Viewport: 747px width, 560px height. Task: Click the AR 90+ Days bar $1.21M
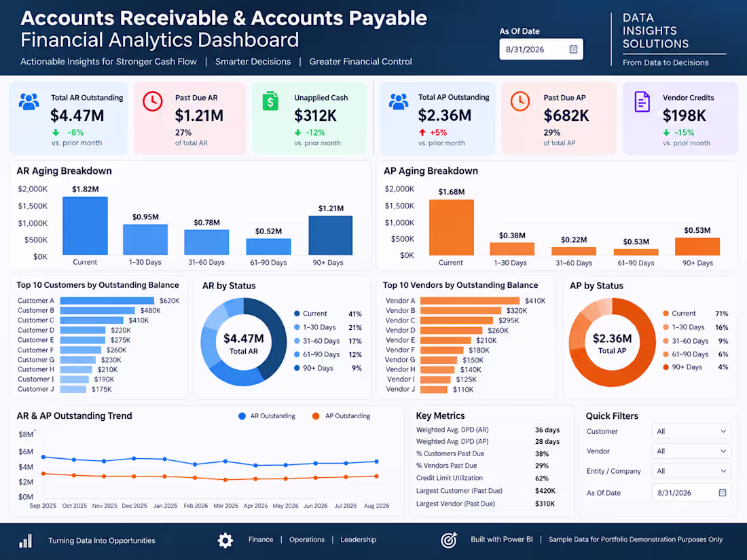331,236
